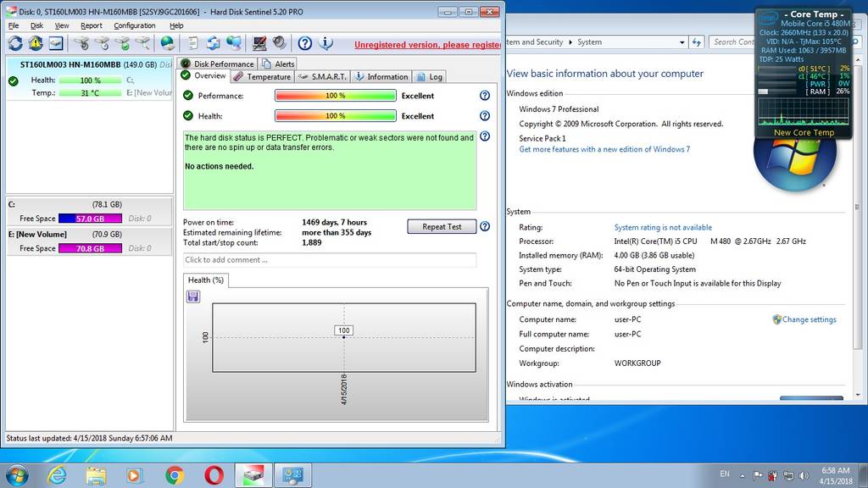
Task: Open help with the blue question mark toolbar icon
Action: [x=305, y=43]
